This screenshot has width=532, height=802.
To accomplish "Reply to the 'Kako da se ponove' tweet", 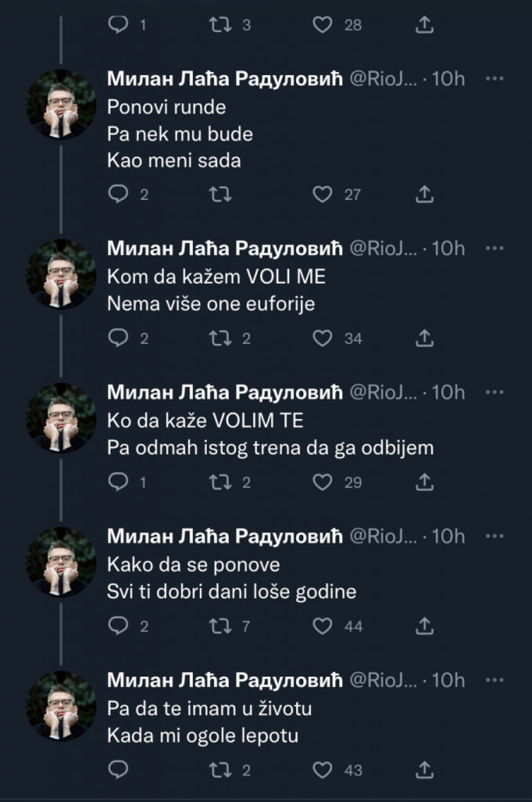I will [119, 626].
